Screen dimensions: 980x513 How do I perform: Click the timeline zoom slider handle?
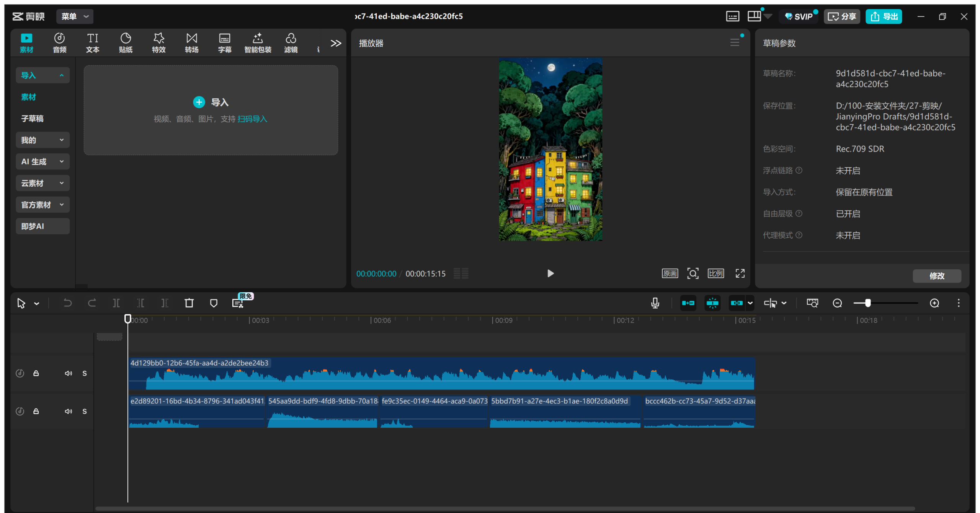(x=868, y=303)
